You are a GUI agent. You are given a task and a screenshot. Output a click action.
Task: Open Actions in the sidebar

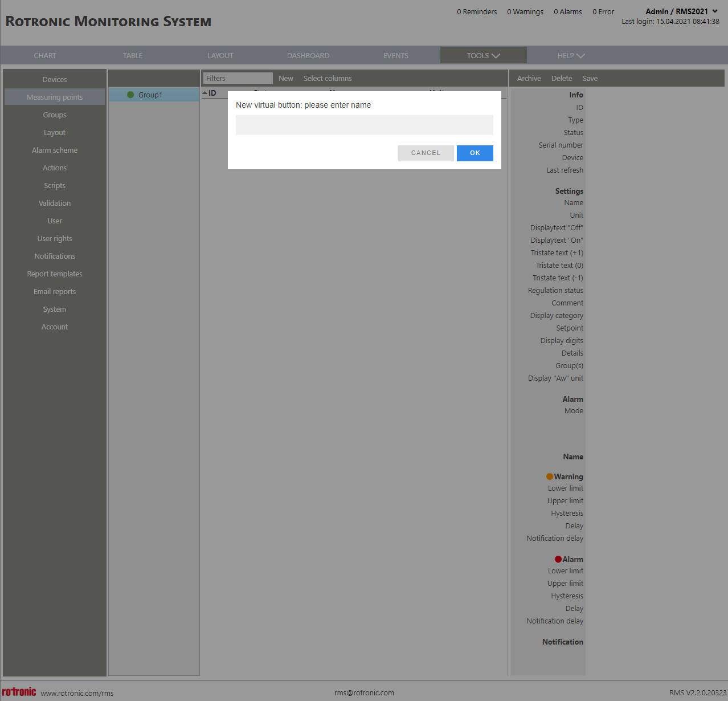55,168
